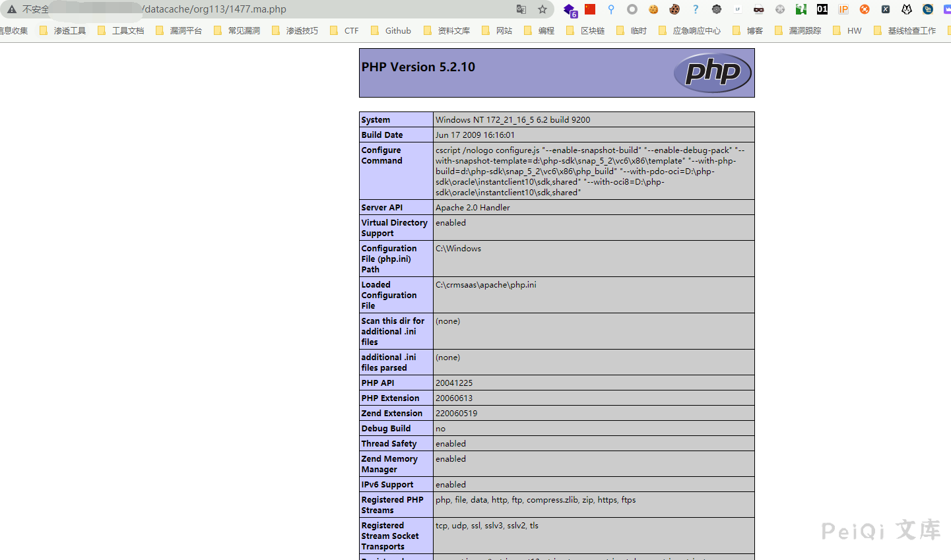Click the Server API value Apache 2.0 Handler
The image size is (951, 560).
click(473, 207)
